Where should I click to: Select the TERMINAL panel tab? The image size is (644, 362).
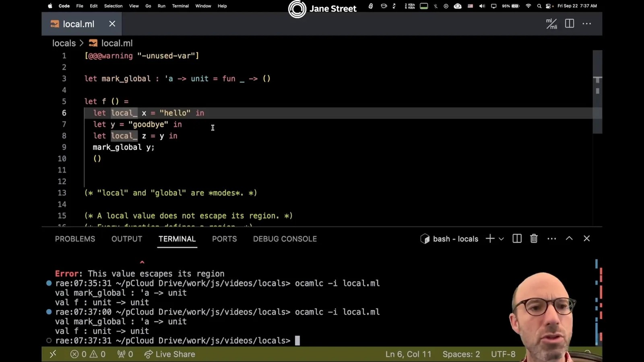[x=177, y=239]
